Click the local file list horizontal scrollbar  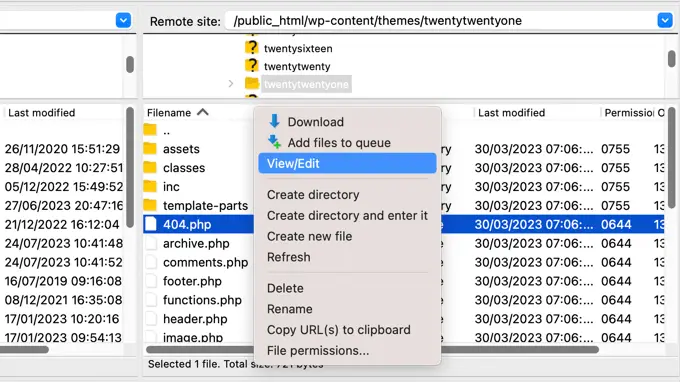click(23, 349)
